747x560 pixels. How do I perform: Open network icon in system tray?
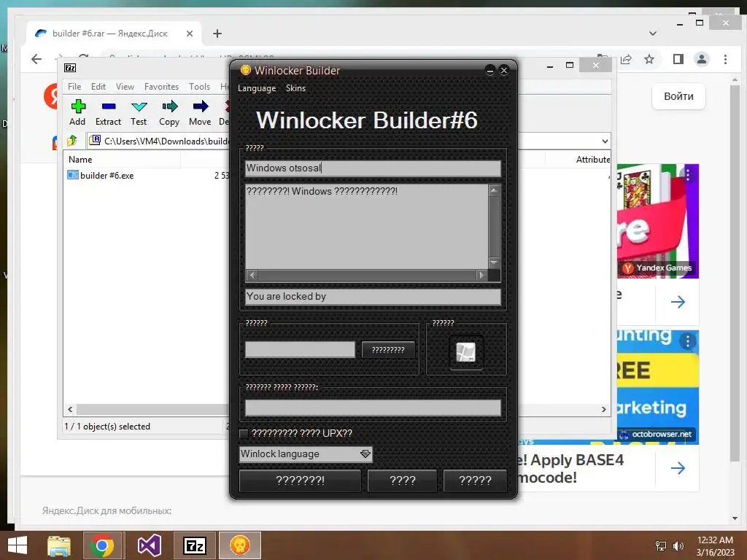tap(661, 546)
